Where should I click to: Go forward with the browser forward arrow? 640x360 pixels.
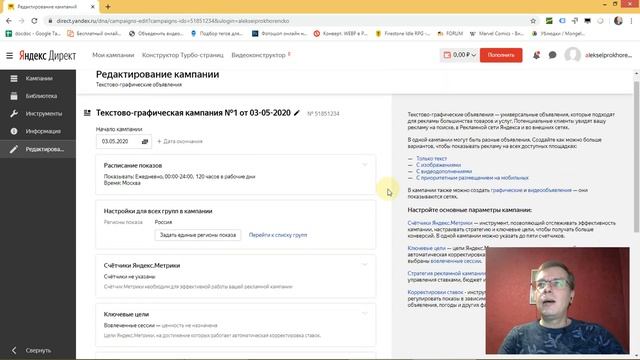click(21, 21)
